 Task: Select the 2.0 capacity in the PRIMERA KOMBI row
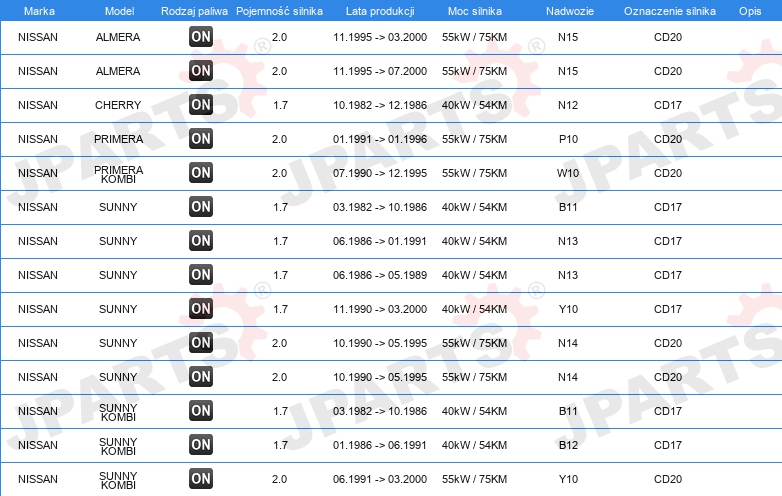[x=279, y=173]
